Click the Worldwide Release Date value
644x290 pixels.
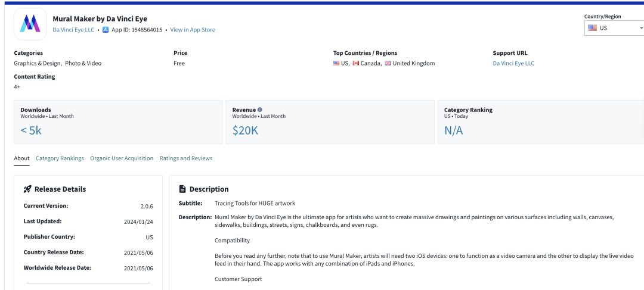[x=138, y=268]
